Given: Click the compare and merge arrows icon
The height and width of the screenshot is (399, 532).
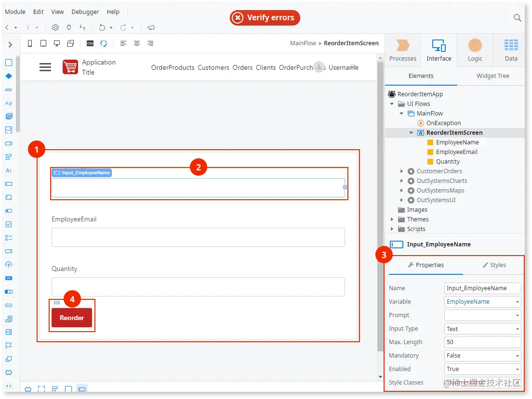Looking at the screenshot, I should (82, 27).
